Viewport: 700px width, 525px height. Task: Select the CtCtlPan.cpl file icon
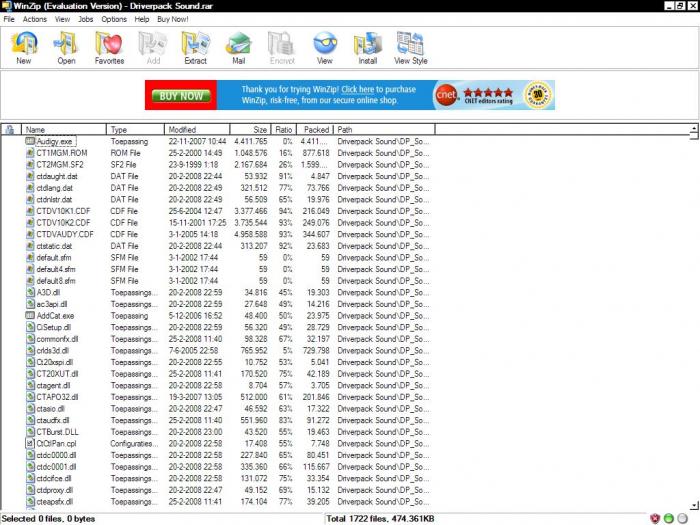coord(30,443)
